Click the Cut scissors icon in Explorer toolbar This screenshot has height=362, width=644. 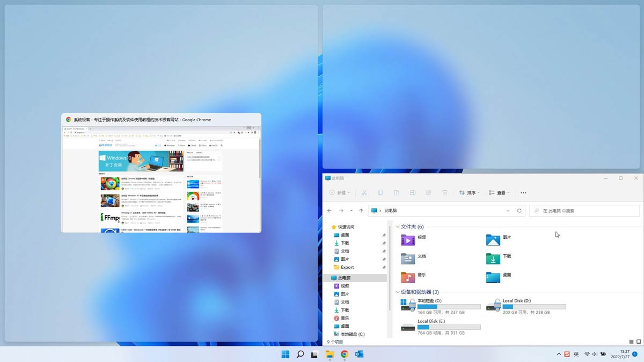(364, 193)
